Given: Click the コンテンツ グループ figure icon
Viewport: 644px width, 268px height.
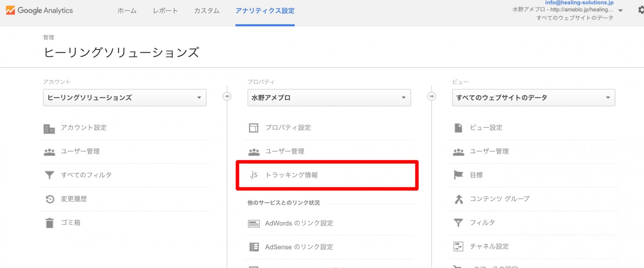Looking at the screenshot, I should tap(458, 199).
